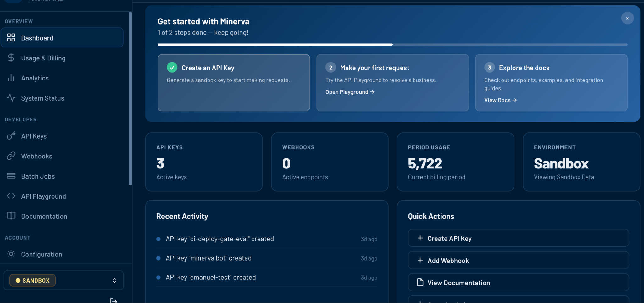The width and height of the screenshot is (644, 303).
Task: Click the green checkmark on Create an API Key
Action: coord(172,68)
